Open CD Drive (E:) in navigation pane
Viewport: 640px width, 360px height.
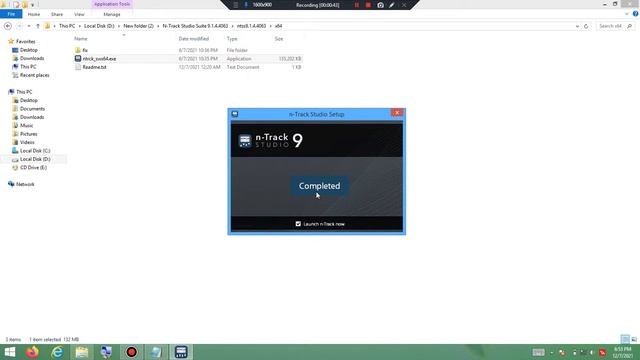tap(33, 167)
